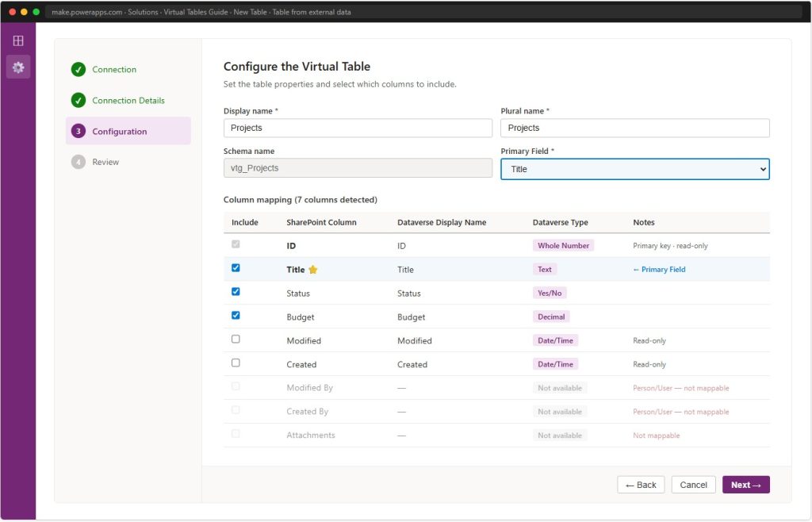Click Person/User not mappable note, Modified By

tap(681, 388)
